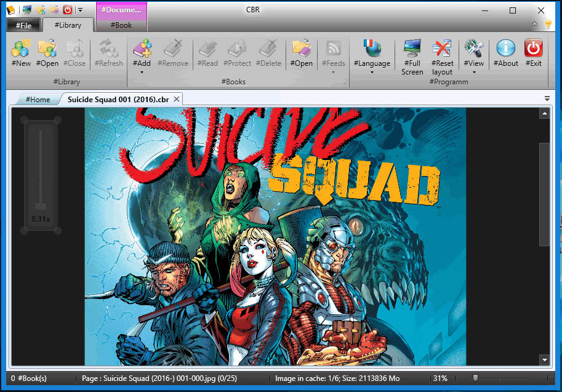Click the 'Page : Suicide Squad (2016-) 001-000.jpg' status
The height and width of the screenshot is (392, 562).
(x=159, y=378)
